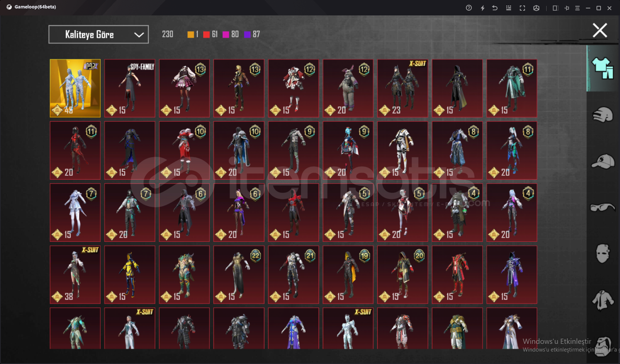Pin the Gameloop window on top

point(567,8)
